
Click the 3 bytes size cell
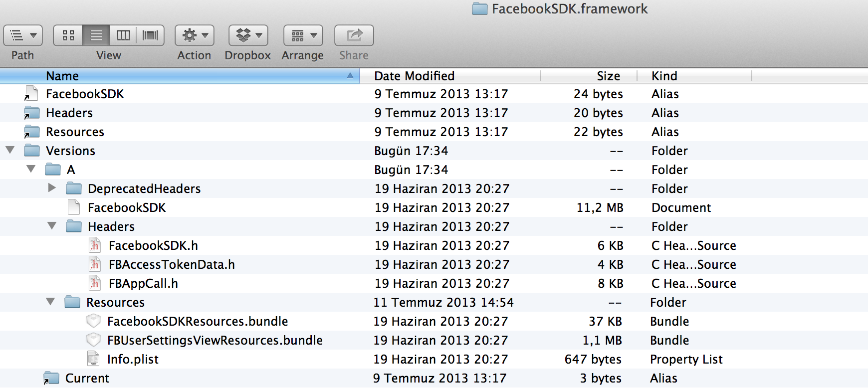(601, 378)
